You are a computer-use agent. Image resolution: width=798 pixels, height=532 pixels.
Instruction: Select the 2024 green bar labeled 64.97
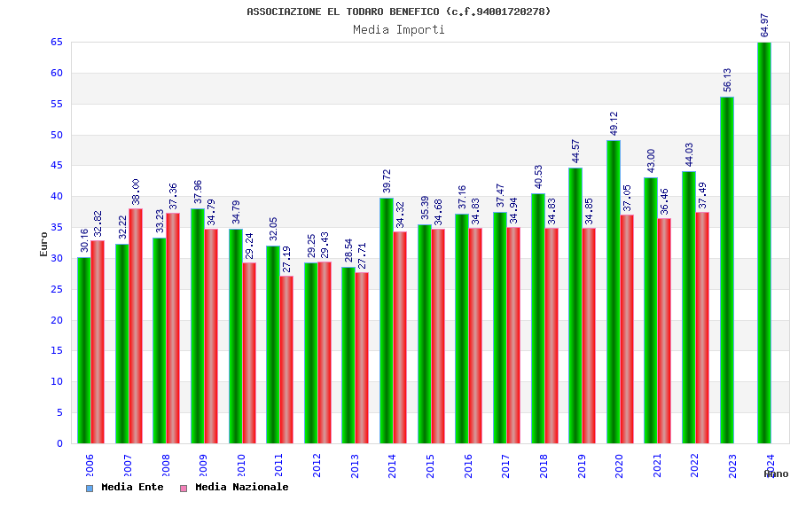coord(764,243)
